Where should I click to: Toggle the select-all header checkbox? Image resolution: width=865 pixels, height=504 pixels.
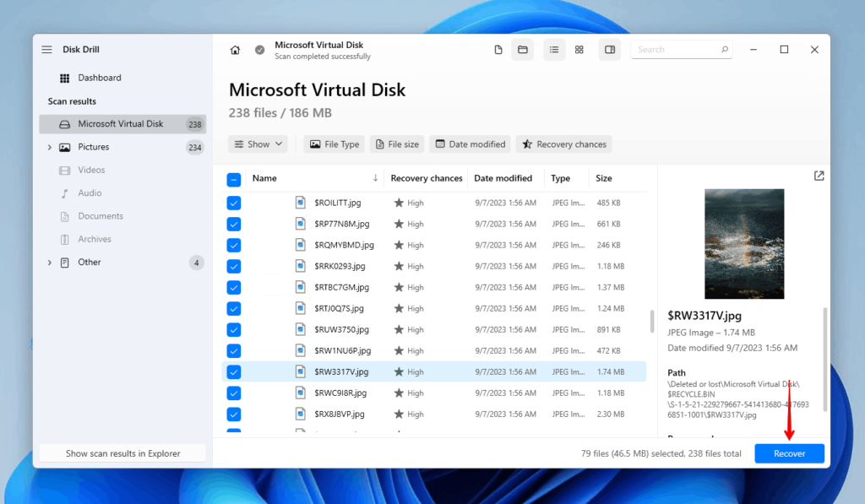[233, 179]
